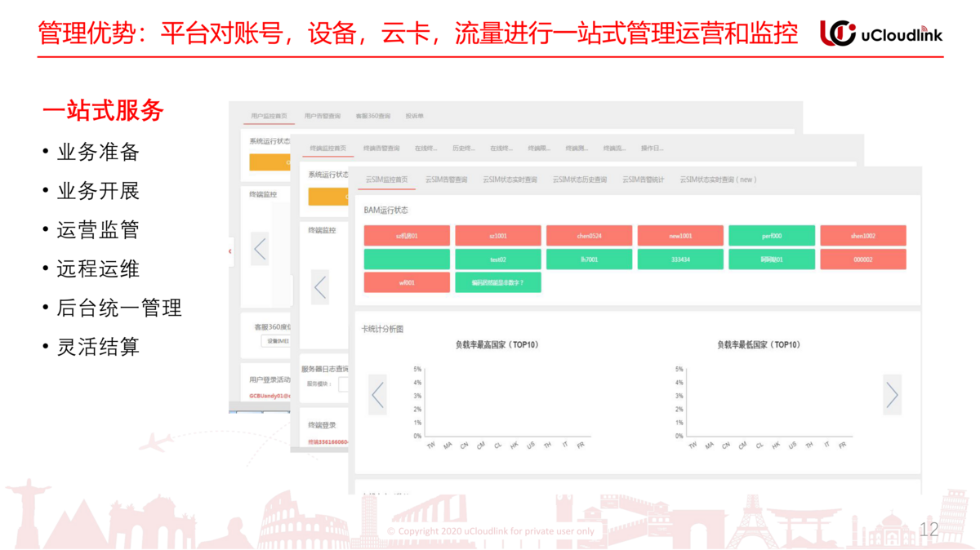Click the right arrow in the card statistics chart
This screenshot has width=980, height=550.
pos(892,395)
